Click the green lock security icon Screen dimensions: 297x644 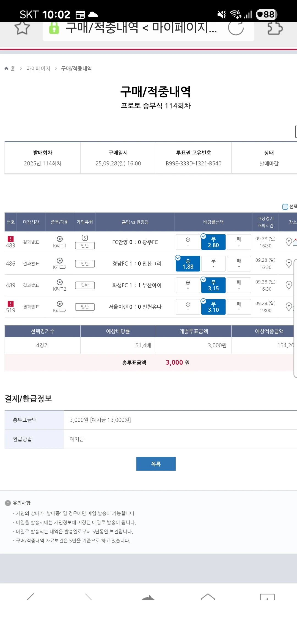click(x=54, y=28)
